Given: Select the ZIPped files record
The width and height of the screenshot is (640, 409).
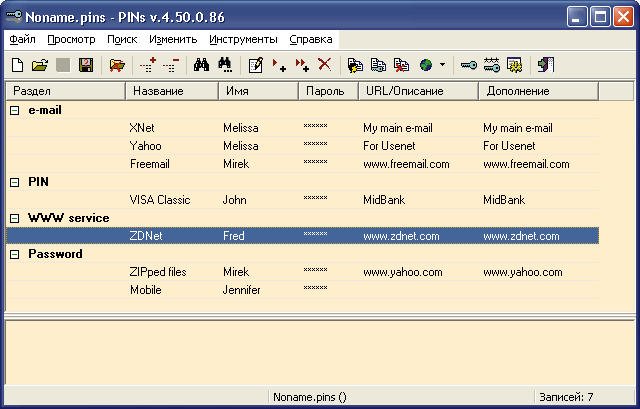Looking at the screenshot, I should tap(302, 272).
